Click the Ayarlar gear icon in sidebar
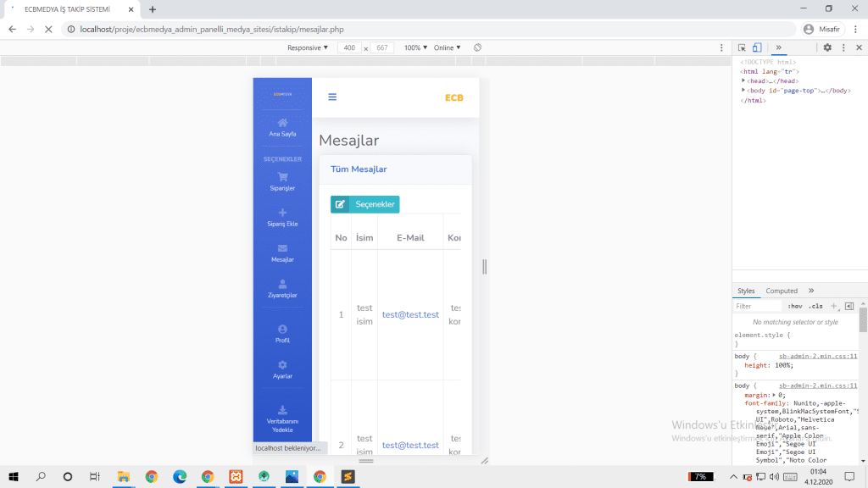The image size is (868, 488). 282,364
